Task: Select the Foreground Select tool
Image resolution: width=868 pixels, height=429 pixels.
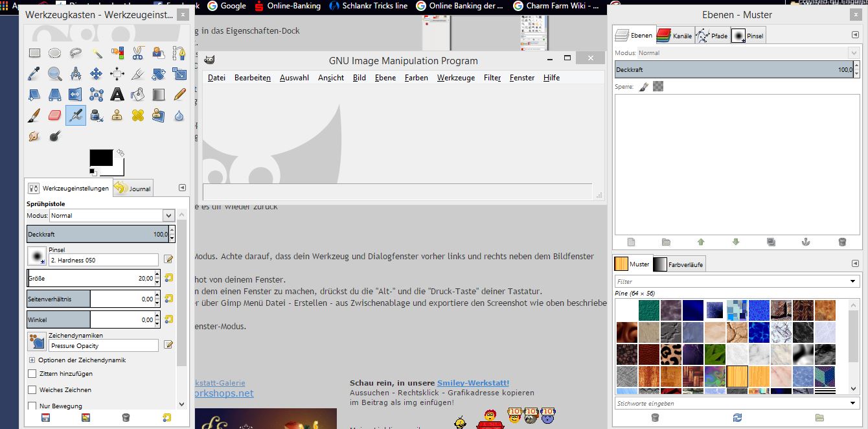Action: (159, 53)
